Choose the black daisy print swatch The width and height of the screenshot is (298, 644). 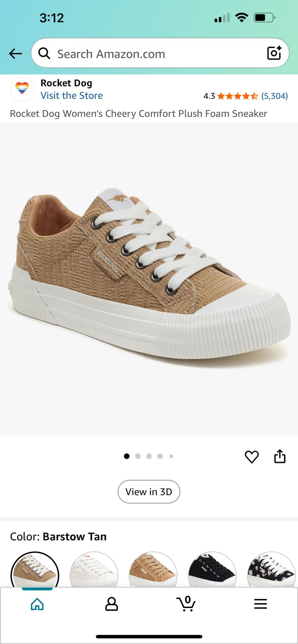pos(271,570)
